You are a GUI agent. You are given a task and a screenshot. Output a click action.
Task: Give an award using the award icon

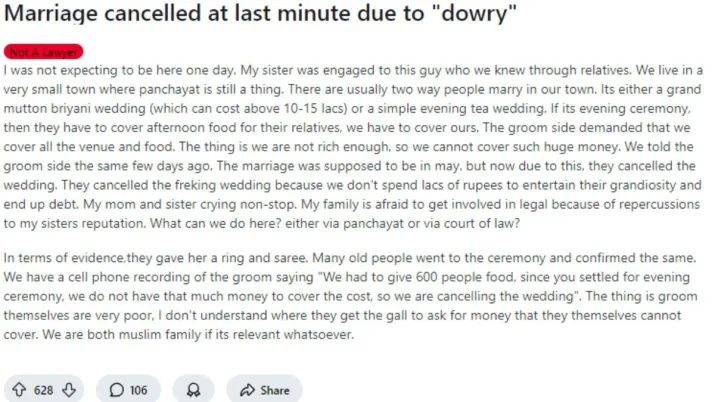point(193,390)
